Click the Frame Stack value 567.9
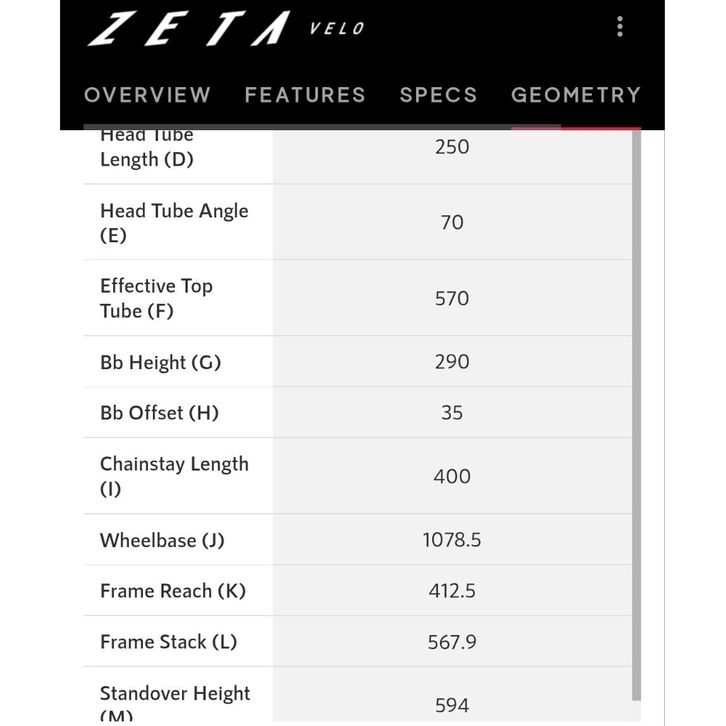 [x=452, y=642]
